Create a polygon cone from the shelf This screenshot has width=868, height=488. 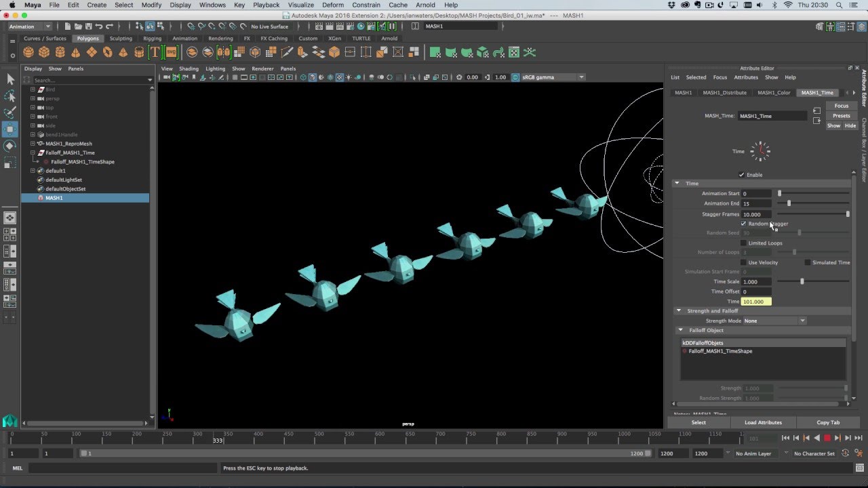point(75,52)
